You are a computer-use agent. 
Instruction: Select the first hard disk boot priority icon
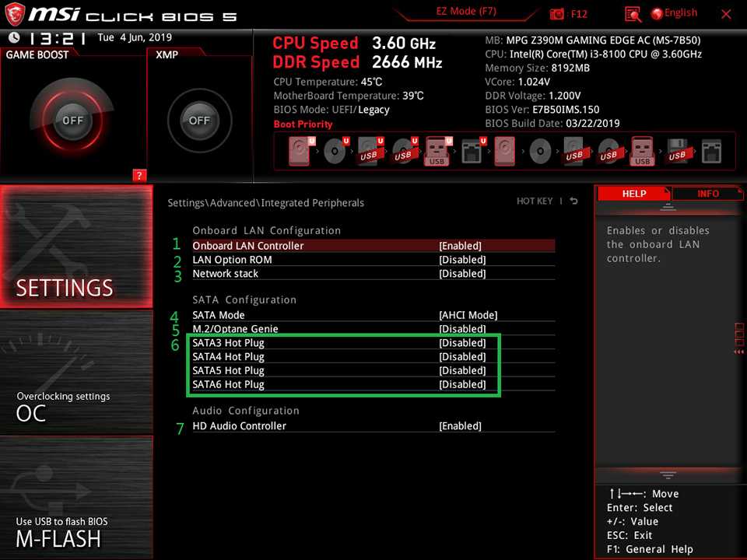[x=300, y=150]
